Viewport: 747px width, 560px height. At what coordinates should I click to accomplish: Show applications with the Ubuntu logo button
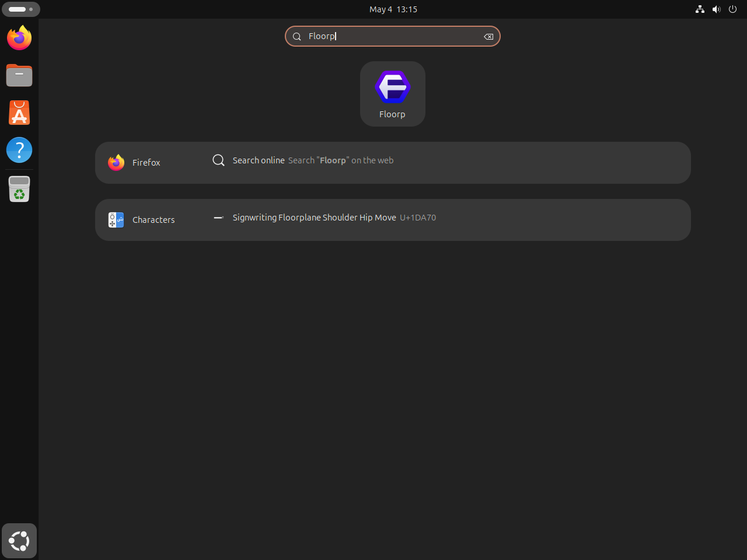tap(19, 541)
